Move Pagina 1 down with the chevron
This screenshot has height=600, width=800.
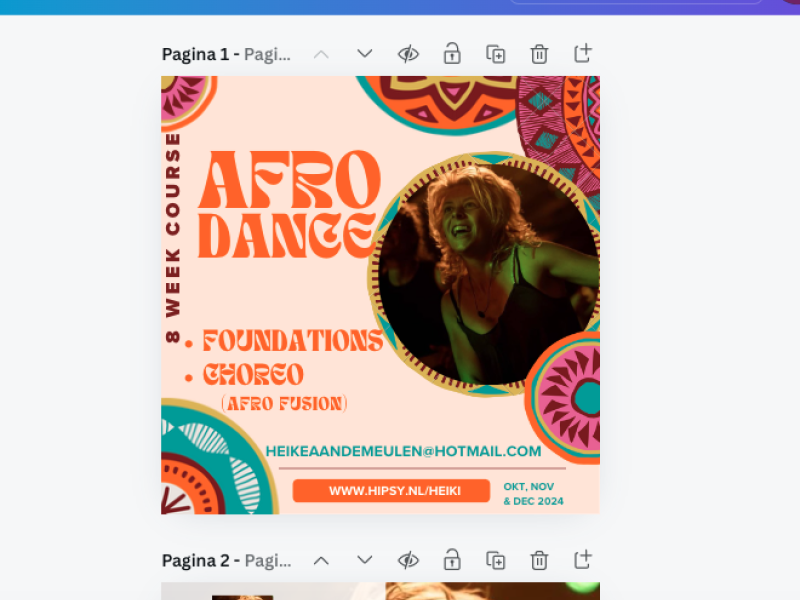(x=364, y=53)
